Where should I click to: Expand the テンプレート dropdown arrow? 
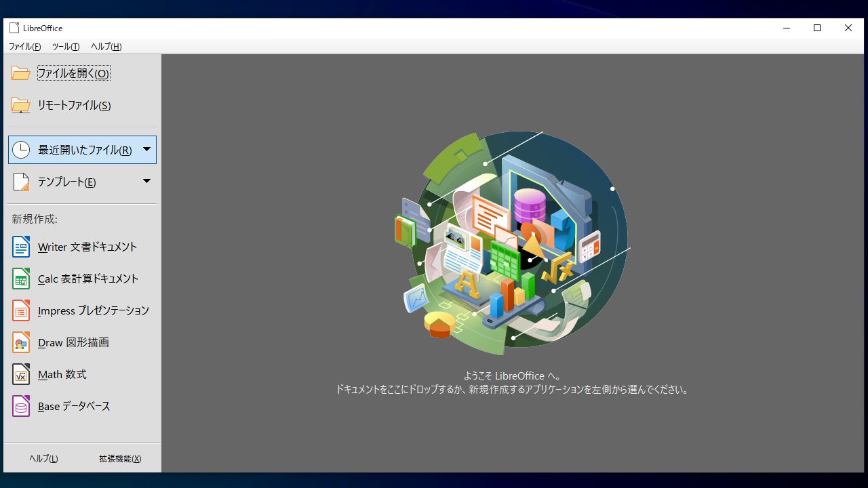pyautogui.click(x=146, y=181)
